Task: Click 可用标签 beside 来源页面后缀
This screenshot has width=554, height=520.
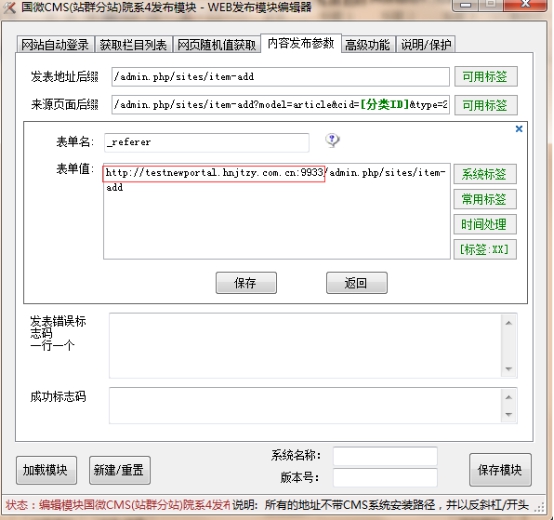Action: click(485, 105)
